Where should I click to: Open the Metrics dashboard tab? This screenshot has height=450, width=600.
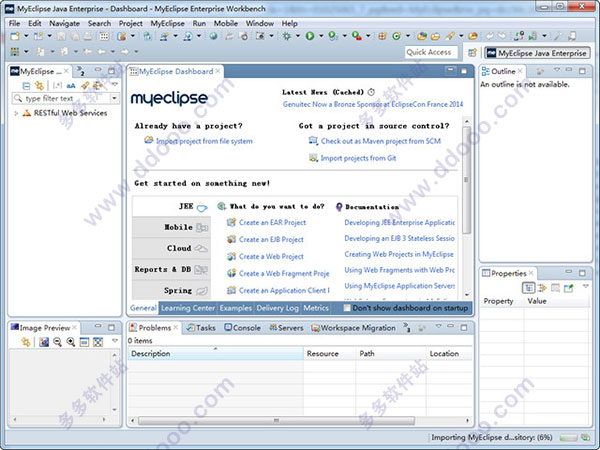316,308
